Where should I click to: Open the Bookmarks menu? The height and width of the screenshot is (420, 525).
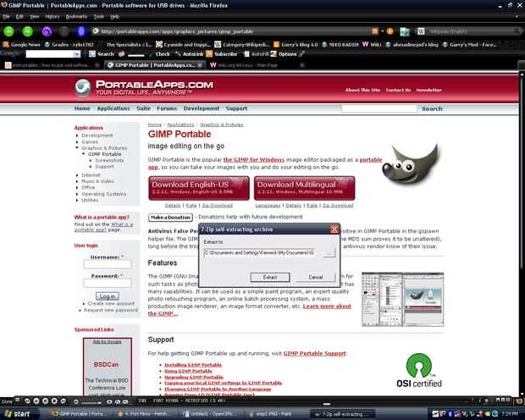tap(76, 17)
